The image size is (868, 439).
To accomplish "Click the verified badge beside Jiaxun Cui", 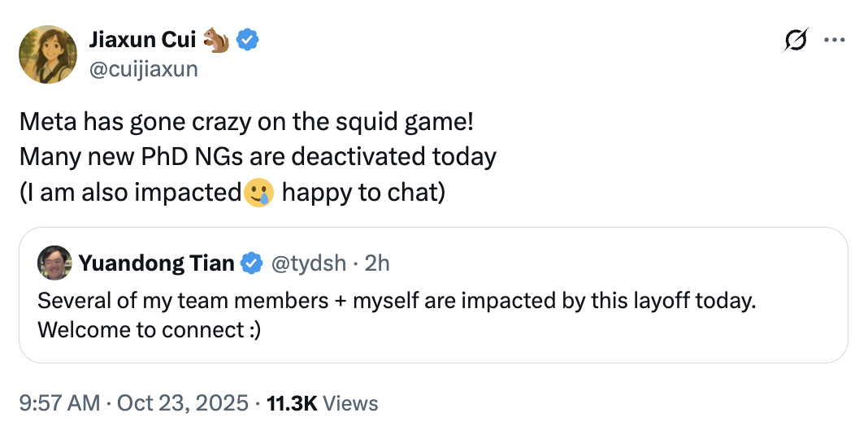I will pyautogui.click(x=248, y=39).
